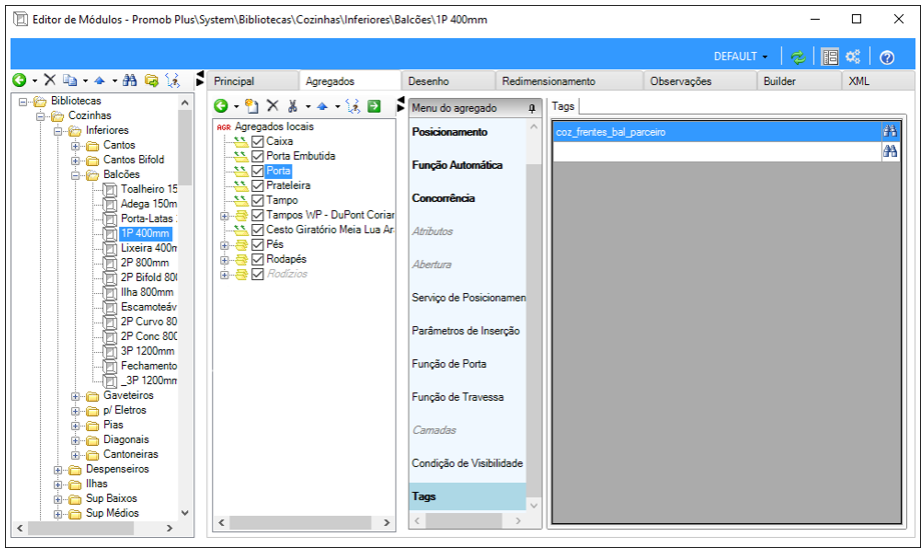924x551 pixels.
Task: Open the DEFAULT dropdown in header
Action: pos(741,57)
